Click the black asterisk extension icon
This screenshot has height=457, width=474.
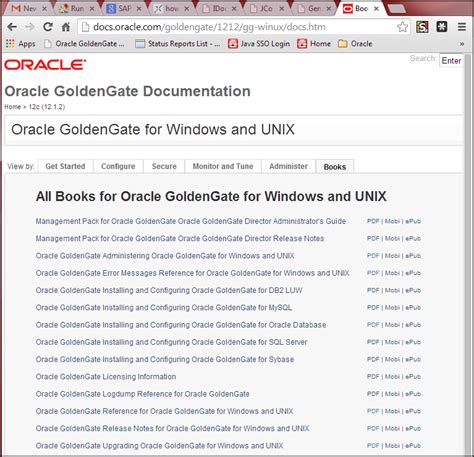(442, 27)
